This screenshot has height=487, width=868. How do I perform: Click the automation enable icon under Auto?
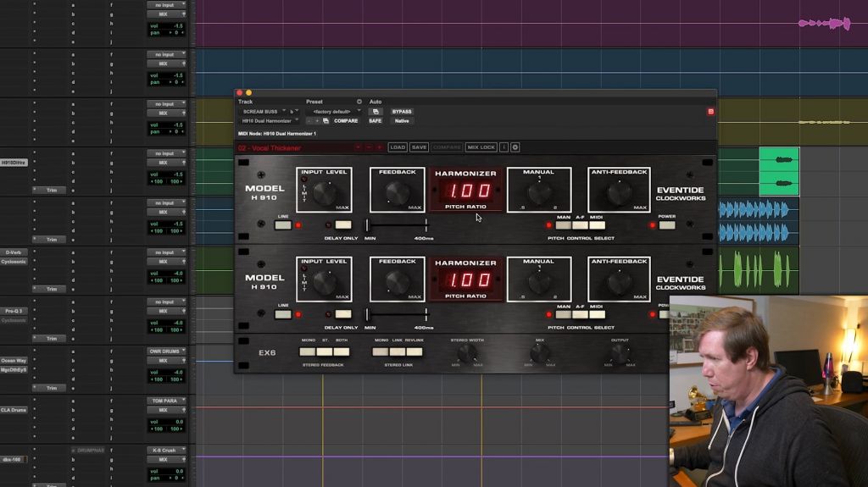[x=376, y=112]
